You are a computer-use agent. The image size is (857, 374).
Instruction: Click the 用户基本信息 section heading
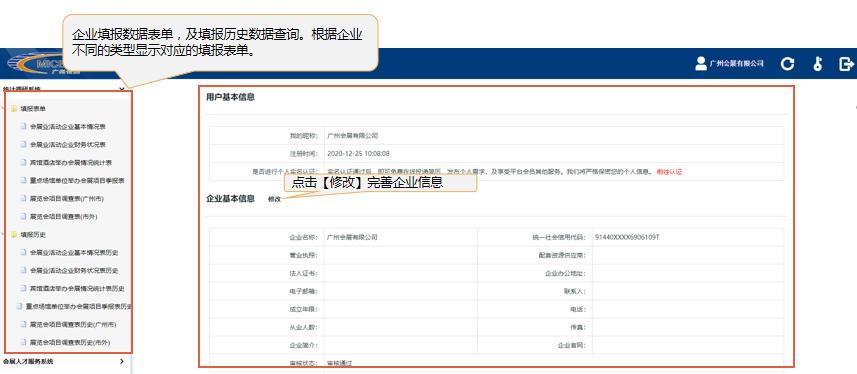pyautogui.click(x=230, y=97)
